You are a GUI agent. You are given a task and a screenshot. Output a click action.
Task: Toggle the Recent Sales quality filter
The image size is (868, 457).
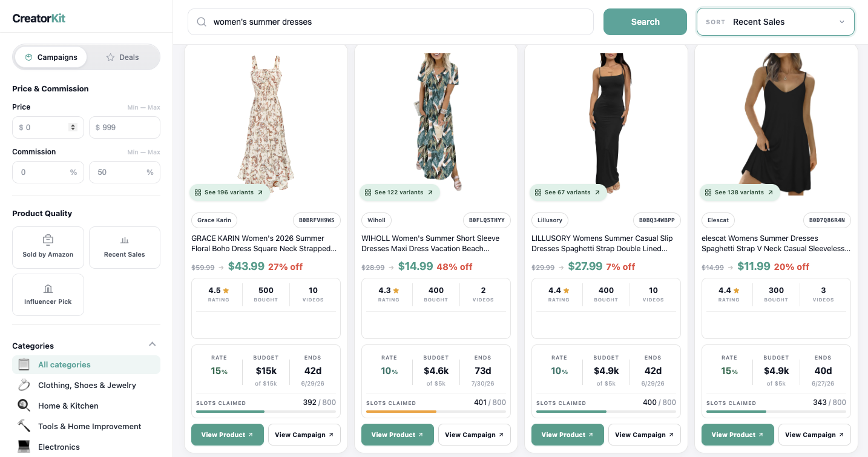tap(125, 247)
